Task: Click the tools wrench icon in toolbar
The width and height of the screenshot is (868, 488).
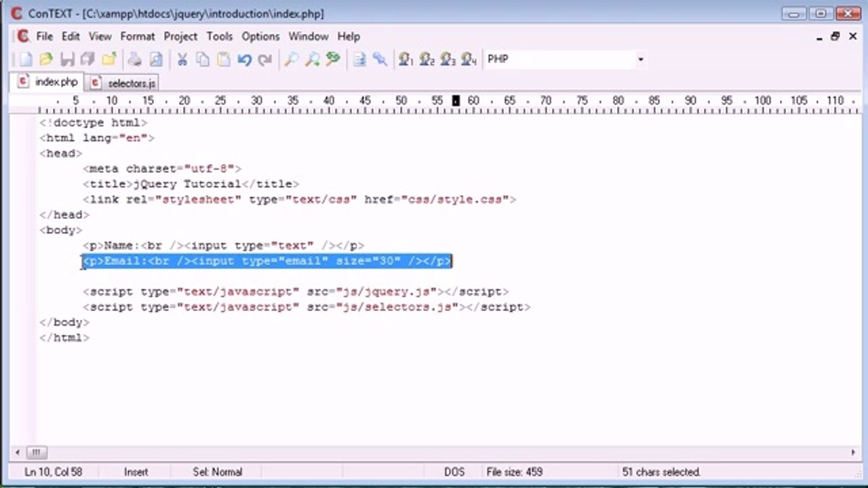Action: click(x=380, y=60)
